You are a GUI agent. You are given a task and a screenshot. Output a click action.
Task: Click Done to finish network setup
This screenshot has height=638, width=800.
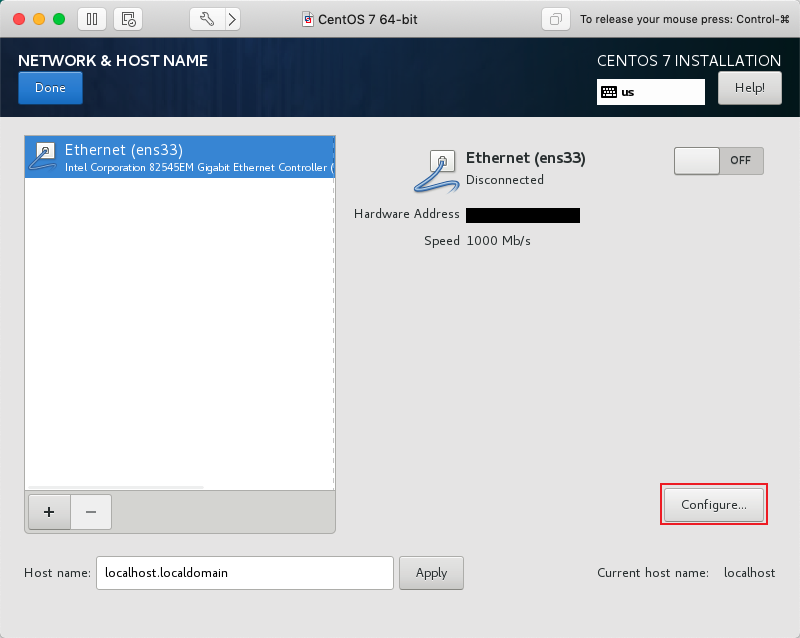click(x=51, y=88)
